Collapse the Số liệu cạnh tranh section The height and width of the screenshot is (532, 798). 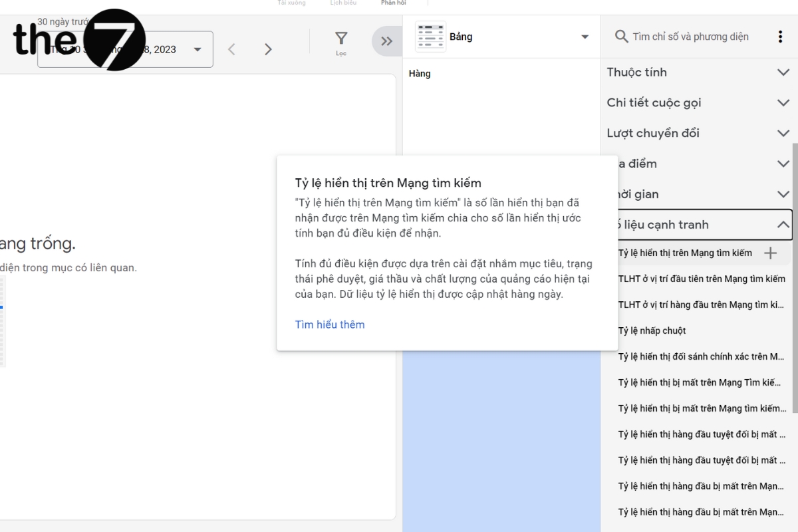(783, 225)
